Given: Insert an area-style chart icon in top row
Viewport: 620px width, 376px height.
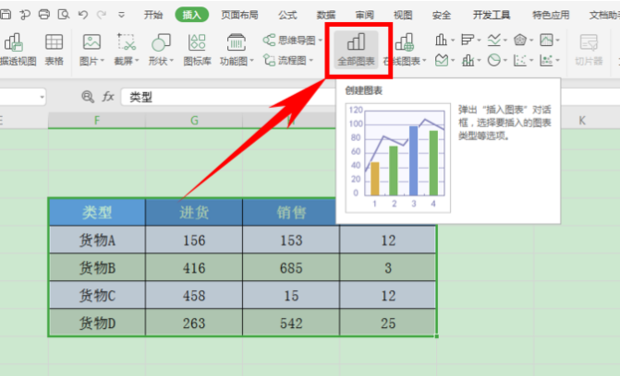Looking at the screenshot, I should (546, 40).
